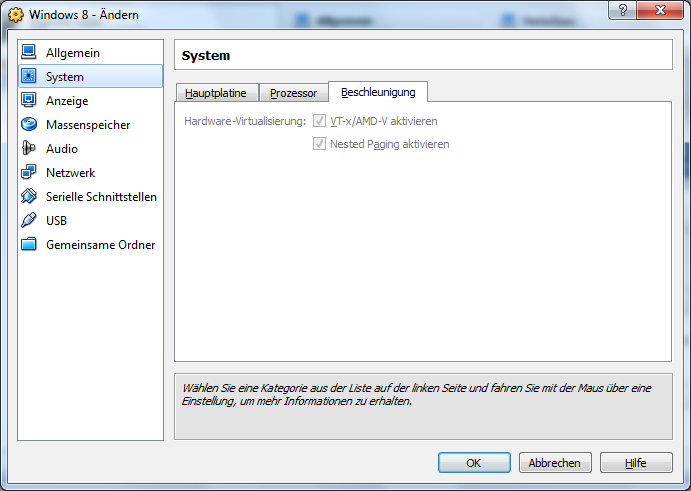Image resolution: width=691 pixels, height=491 pixels.
Task: Click the Allgemein monitor icon
Action: coord(29,52)
